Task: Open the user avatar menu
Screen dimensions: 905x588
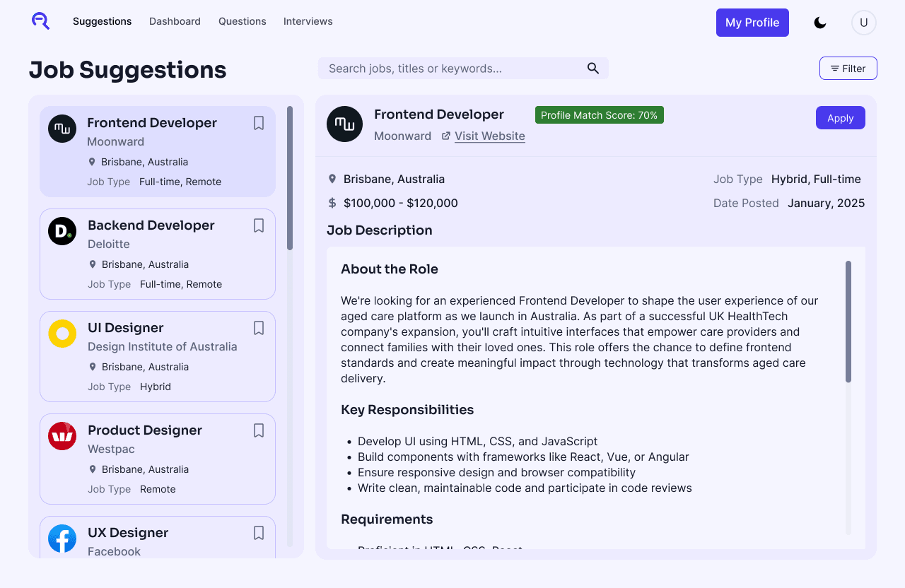Action: click(x=863, y=23)
